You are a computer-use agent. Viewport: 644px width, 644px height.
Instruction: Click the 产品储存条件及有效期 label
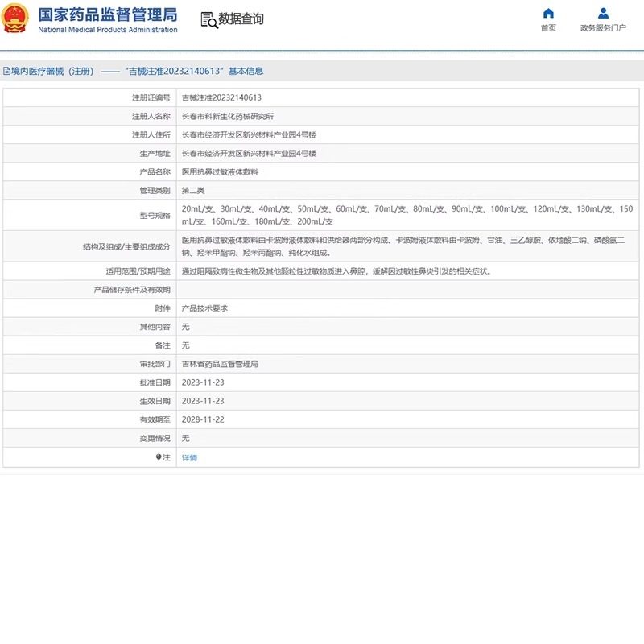132,290
